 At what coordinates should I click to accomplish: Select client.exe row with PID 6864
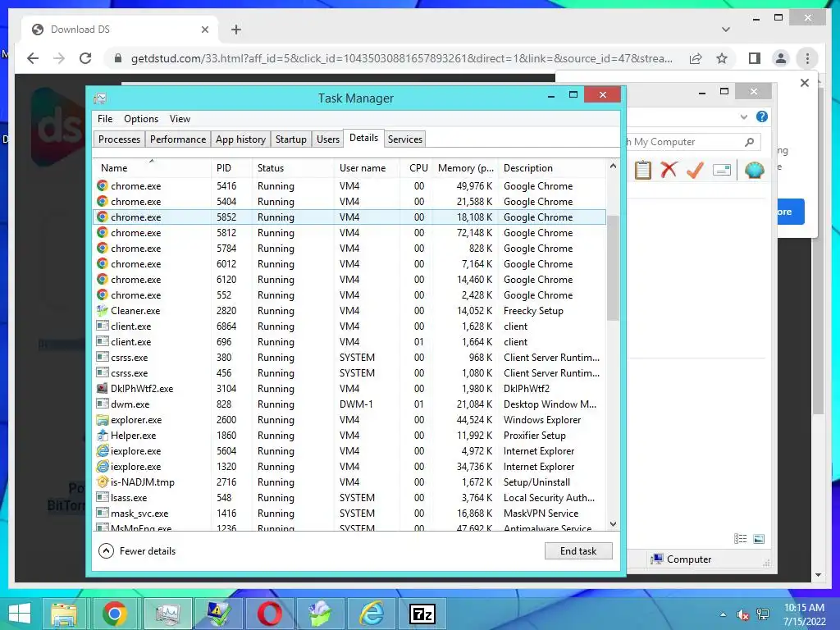coord(349,326)
